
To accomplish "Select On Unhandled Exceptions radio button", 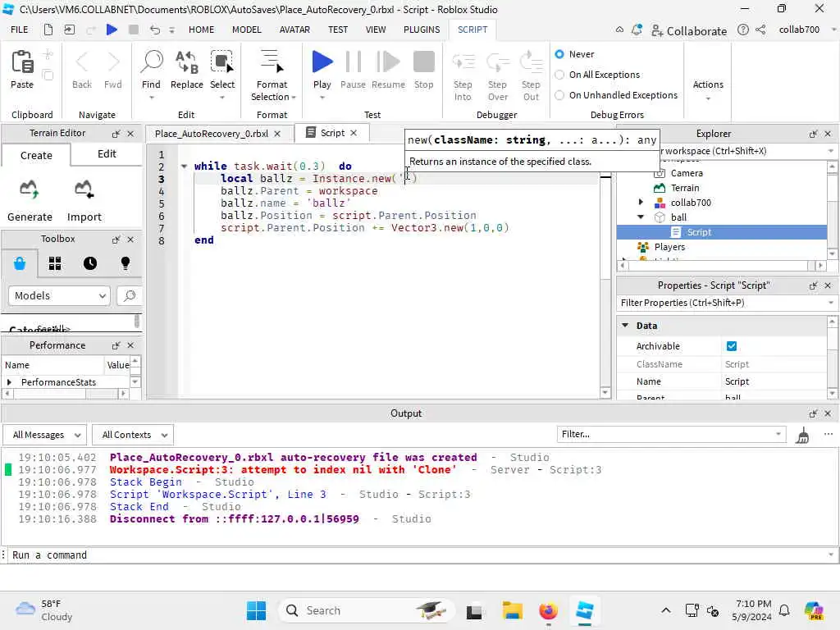I will click(559, 95).
